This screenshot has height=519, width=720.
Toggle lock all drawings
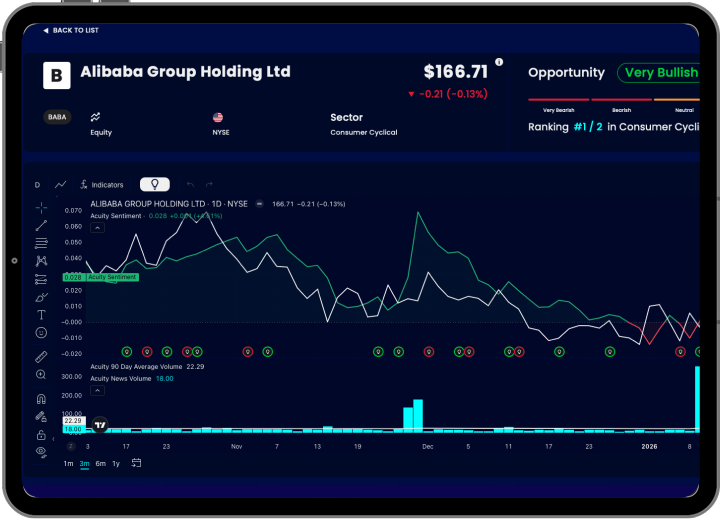(x=41, y=434)
